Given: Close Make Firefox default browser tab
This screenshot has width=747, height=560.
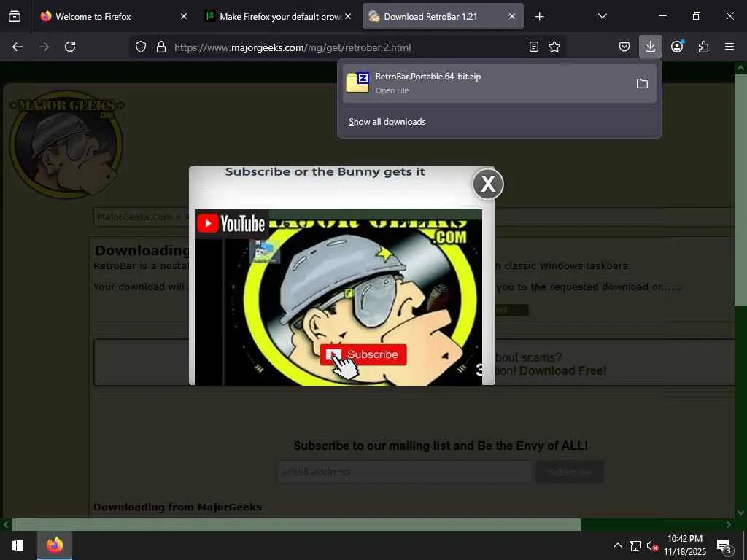Looking at the screenshot, I should coord(348,16).
